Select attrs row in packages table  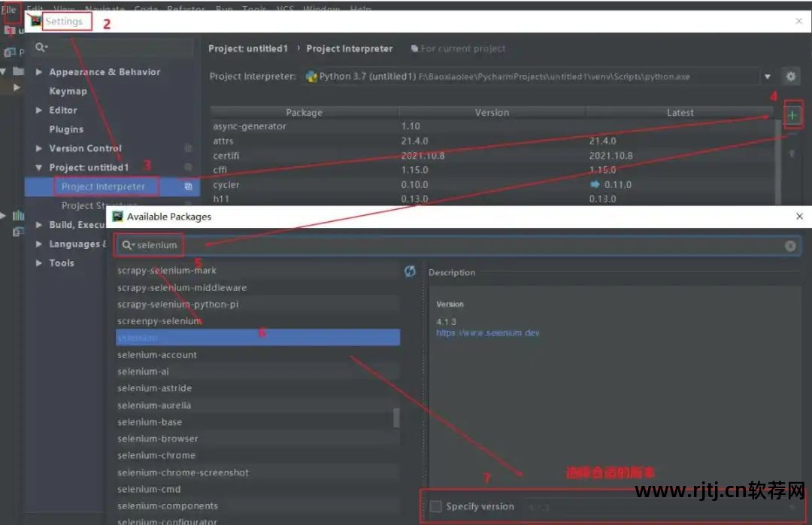point(492,141)
